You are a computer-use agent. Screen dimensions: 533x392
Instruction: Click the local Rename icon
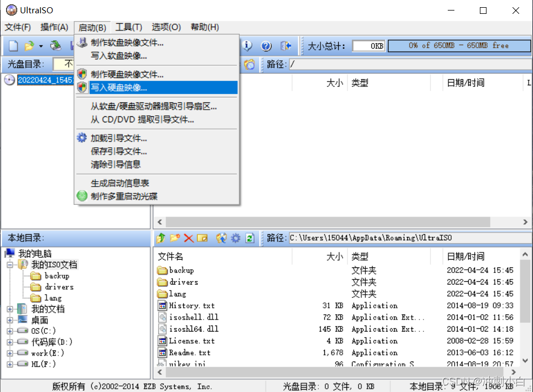click(x=202, y=238)
